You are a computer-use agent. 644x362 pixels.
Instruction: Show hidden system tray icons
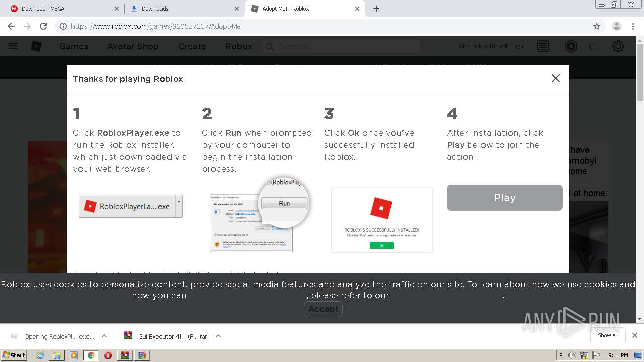coord(561,355)
